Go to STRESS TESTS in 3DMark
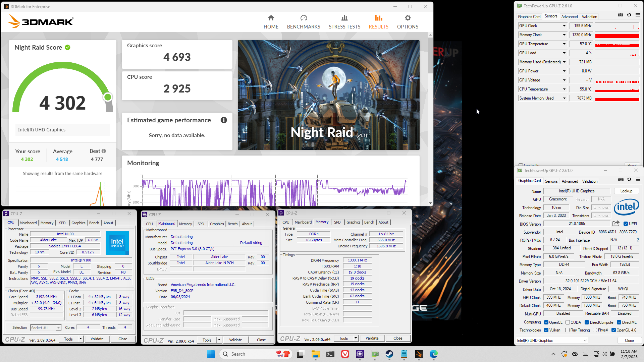This screenshot has height=362, width=644. 344,22
